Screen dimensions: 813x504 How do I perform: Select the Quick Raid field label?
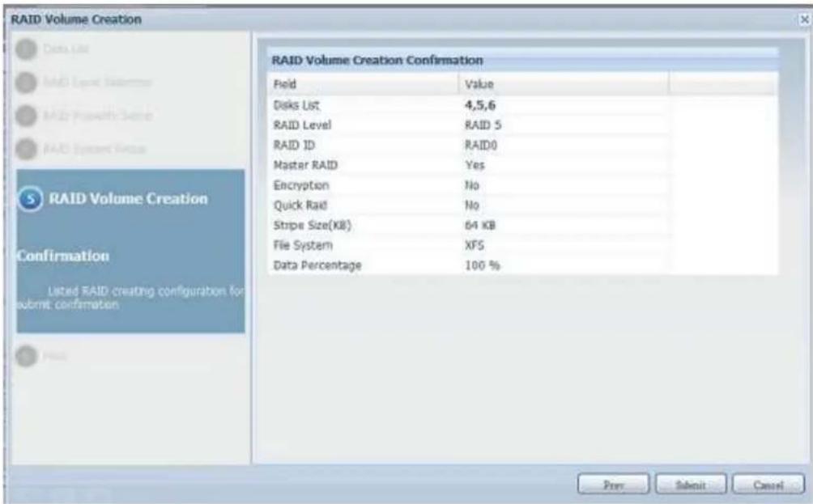click(x=300, y=205)
